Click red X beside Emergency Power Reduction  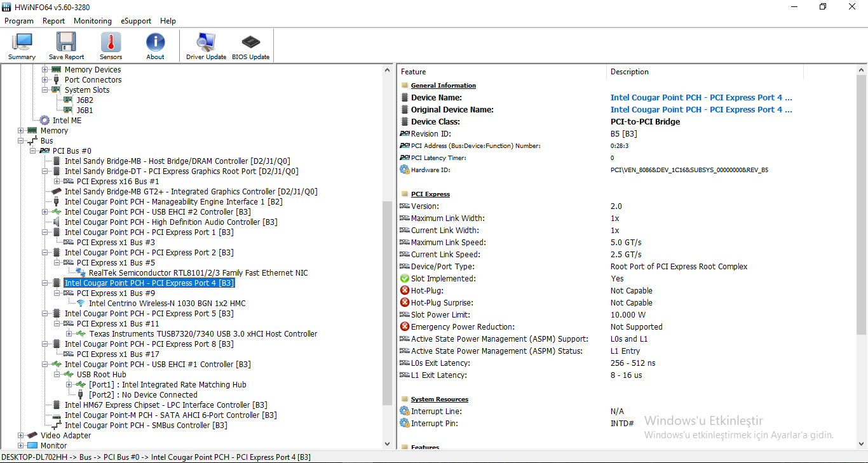pyautogui.click(x=405, y=326)
